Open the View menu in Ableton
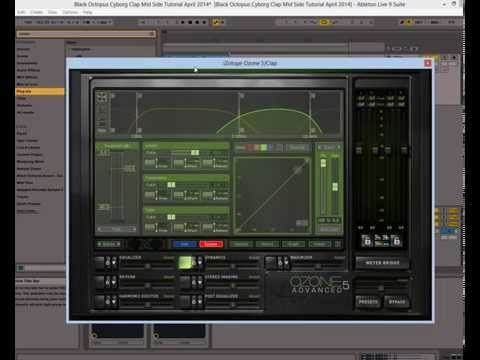 coord(53,12)
